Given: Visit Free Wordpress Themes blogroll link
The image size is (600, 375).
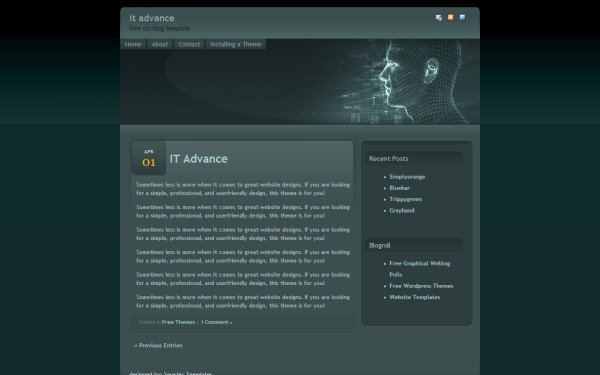Looking at the screenshot, I should point(421,286).
